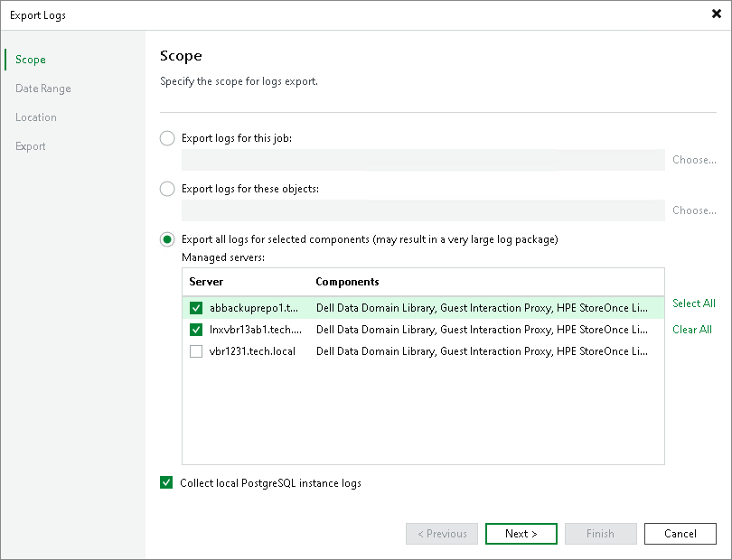Check the vbr1231.tech.local server checkbox

tap(196, 351)
